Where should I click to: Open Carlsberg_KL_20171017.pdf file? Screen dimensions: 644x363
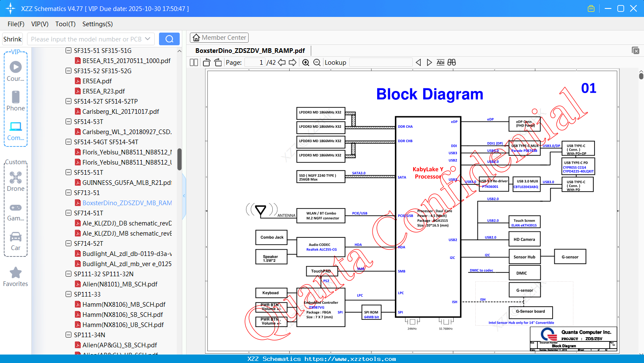point(121,111)
